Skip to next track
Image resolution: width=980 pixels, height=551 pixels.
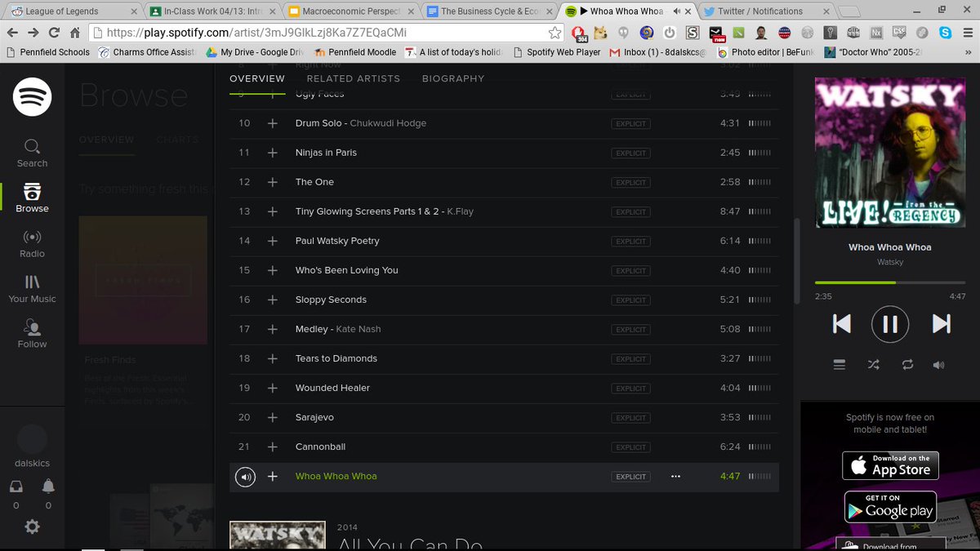click(942, 324)
